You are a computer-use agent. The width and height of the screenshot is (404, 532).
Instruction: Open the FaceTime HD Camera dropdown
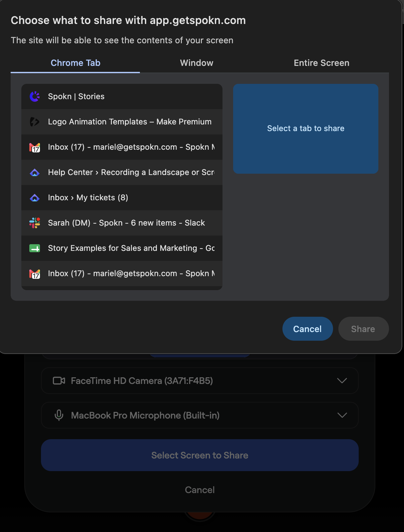tap(200, 381)
